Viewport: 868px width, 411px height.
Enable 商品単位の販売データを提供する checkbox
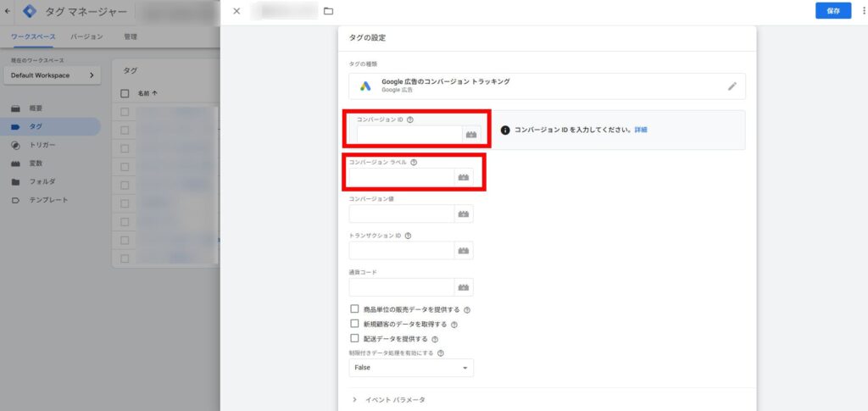[x=354, y=309]
